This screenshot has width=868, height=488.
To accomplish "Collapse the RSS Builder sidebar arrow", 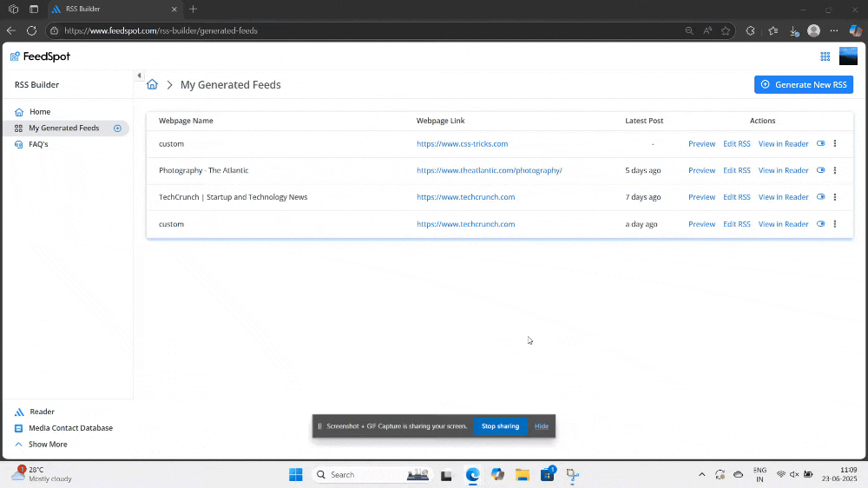I will [139, 76].
